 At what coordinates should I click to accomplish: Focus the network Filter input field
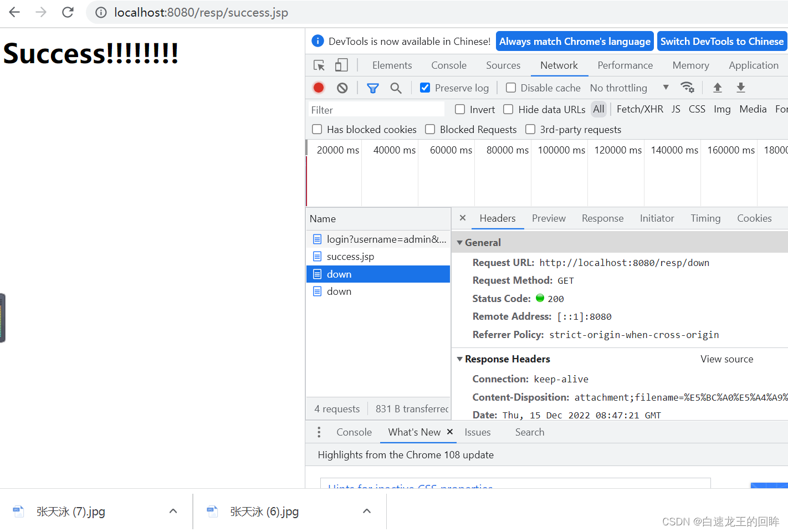point(376,110)
